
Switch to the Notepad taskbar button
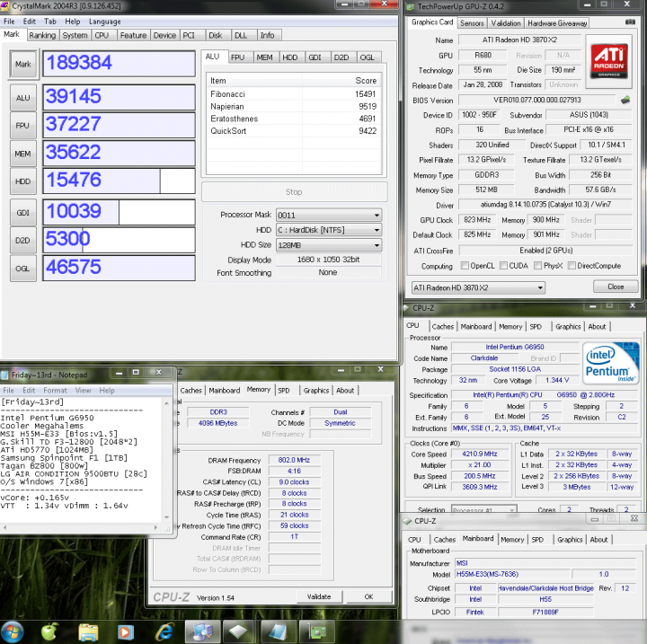(278, 632)
